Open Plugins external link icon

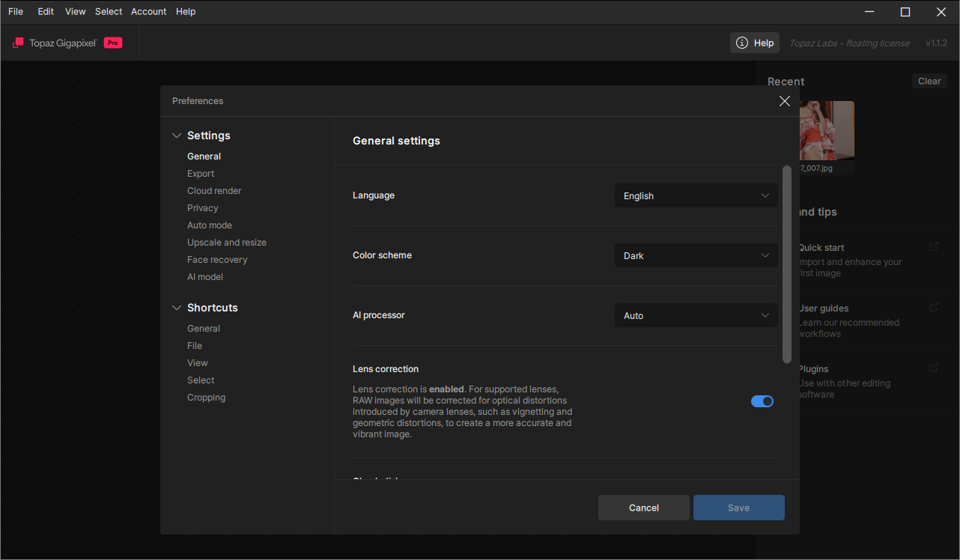[x=934, y=368]
